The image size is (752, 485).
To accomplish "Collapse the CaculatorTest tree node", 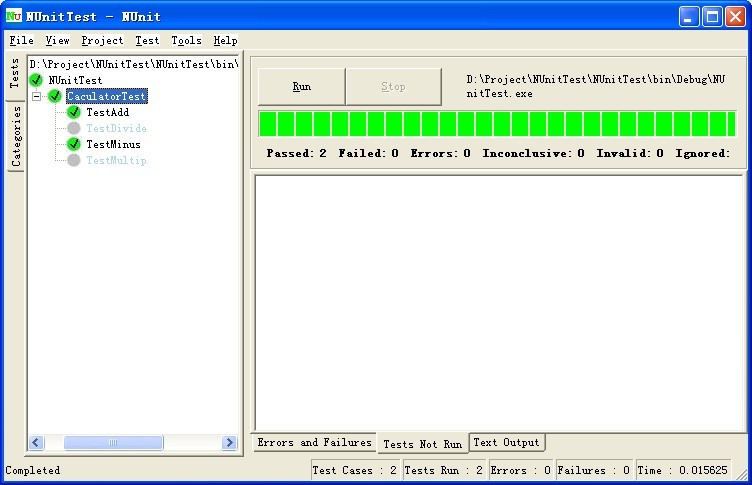I will 37,97.
